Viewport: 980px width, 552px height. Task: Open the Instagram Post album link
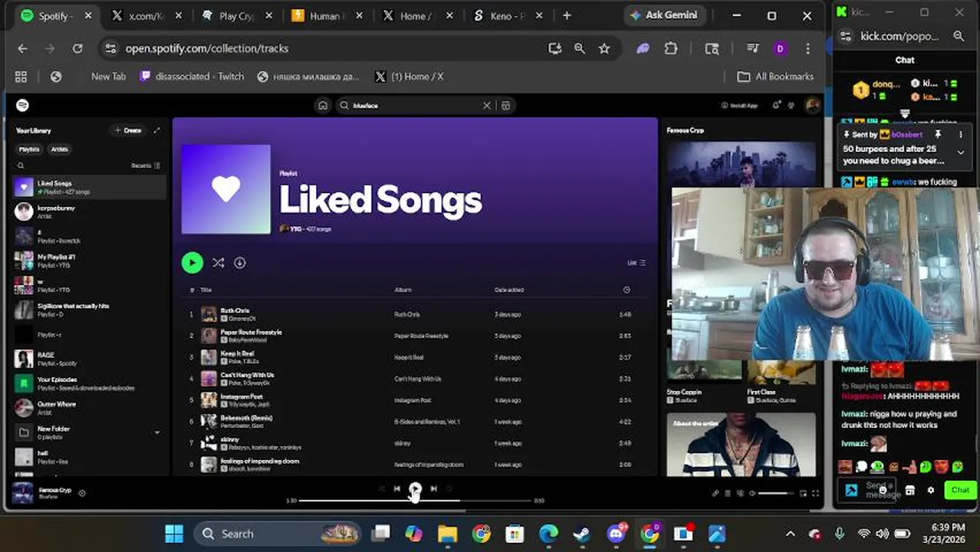(x=413, y=400)
